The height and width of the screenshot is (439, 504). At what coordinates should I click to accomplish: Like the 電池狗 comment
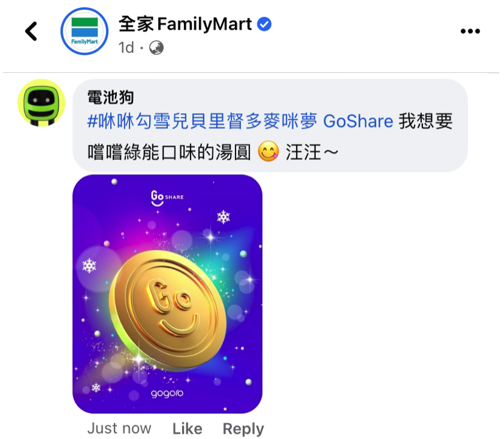click(x=187, y=429)
